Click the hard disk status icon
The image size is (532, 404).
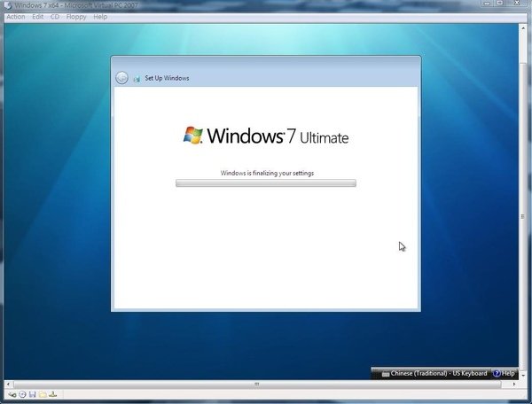(12, 394)
